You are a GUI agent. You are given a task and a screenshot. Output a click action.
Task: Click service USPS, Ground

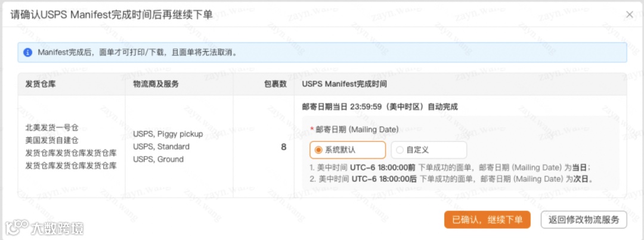tap(158, 159)
